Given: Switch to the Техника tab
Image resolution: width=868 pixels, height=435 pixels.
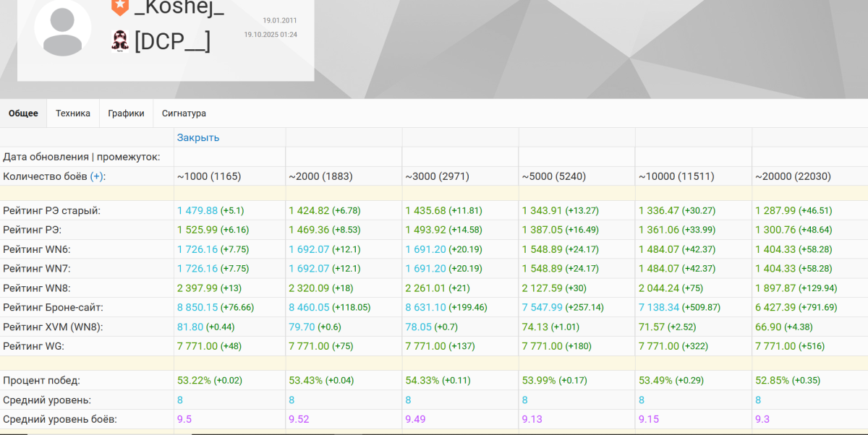Looking at the screenshot, I should [73, 113].
